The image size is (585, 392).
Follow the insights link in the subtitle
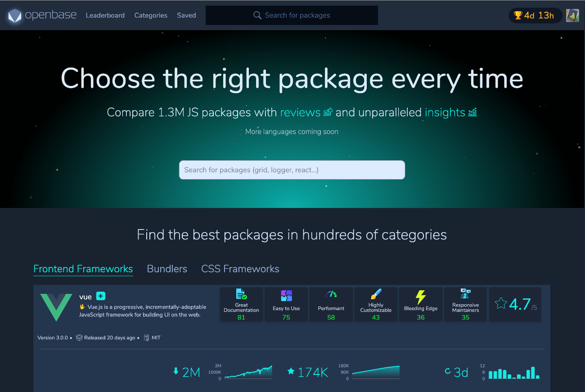[445, 112]
